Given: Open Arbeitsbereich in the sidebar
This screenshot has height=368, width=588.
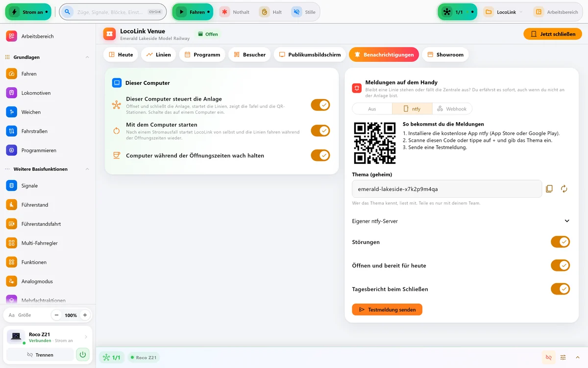Looking at the screenshot, I should 48,36.
